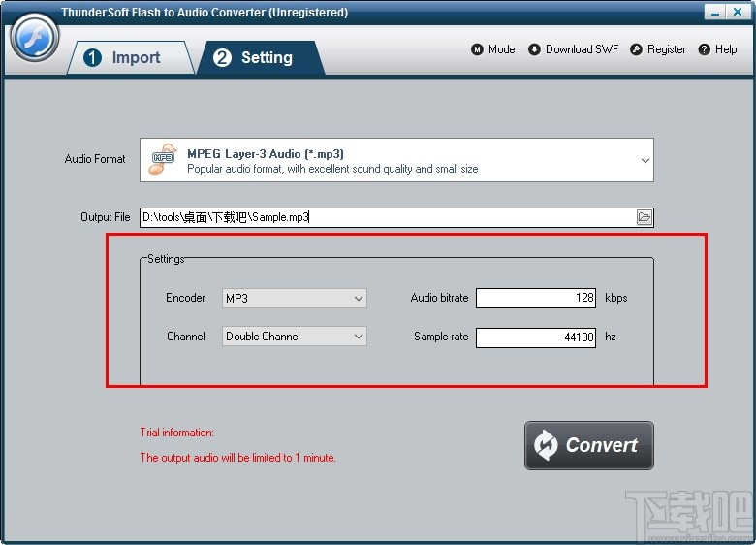Open the Download SWF option
This screenshot has width=756, height=545.
pos(573,49)
